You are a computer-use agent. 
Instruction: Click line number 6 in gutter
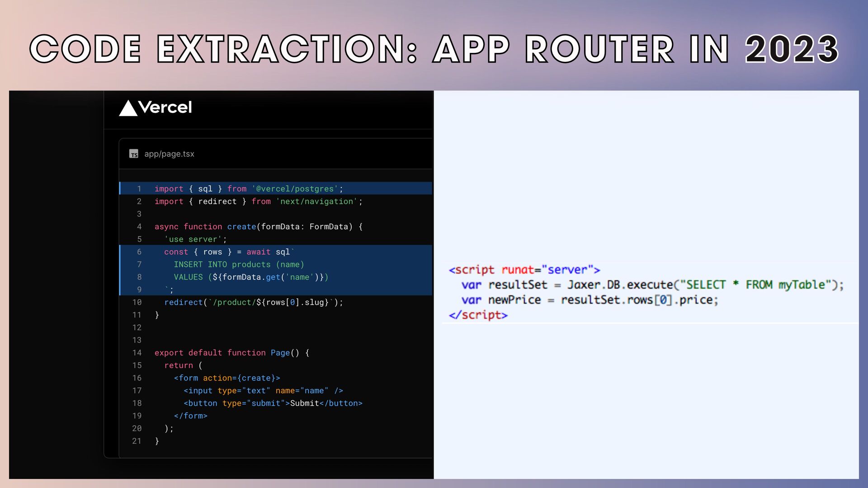click(139, 252)
